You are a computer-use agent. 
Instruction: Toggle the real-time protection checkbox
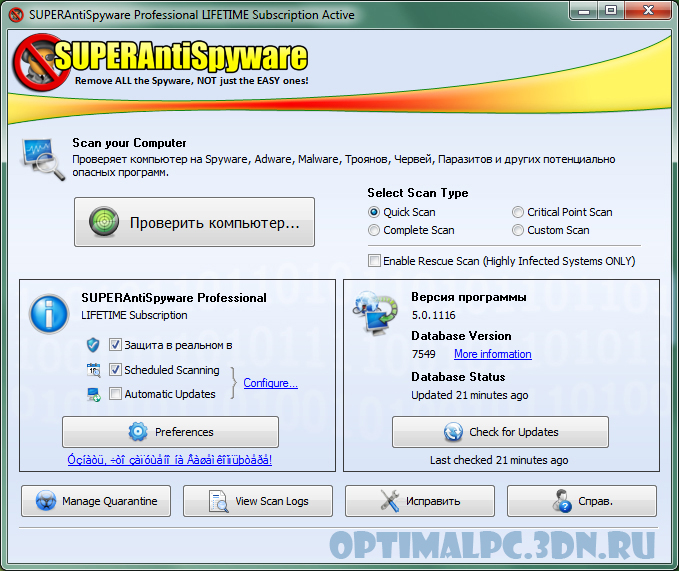[115, 345]
